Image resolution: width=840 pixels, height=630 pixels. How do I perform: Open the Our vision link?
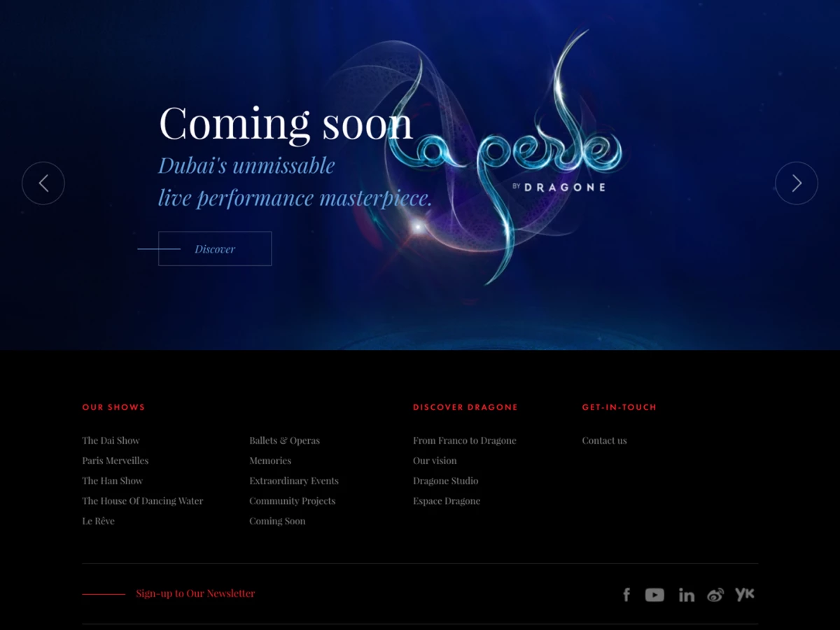[x=435, y=461]
